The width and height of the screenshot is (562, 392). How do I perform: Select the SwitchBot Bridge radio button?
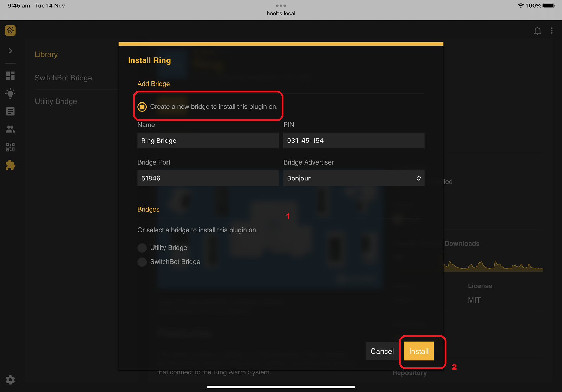tap(142, 262)
